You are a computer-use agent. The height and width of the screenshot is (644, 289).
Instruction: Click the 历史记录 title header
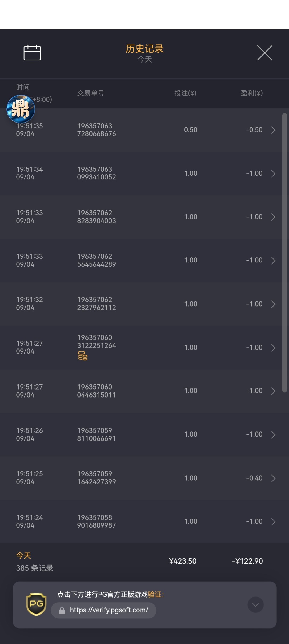[x=144, y=49]
